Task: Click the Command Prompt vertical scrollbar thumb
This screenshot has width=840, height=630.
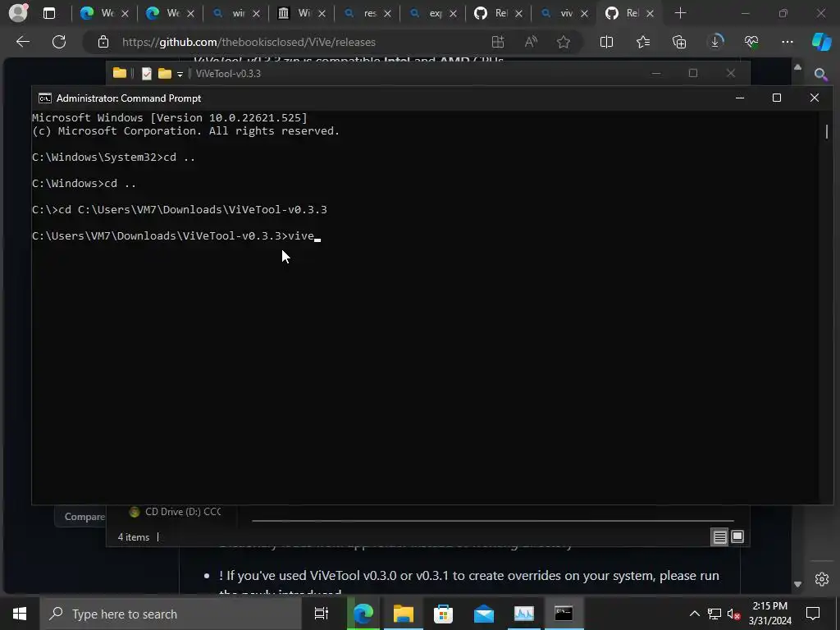Action: (827, 130)
